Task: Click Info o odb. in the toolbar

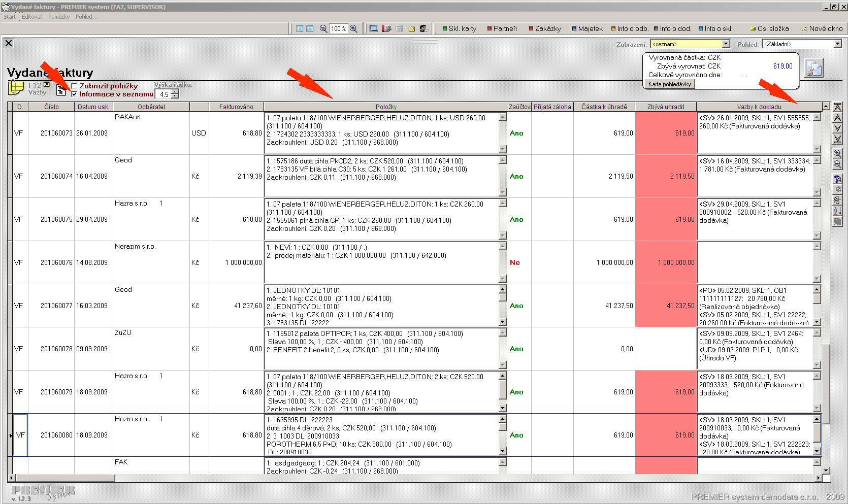Action: point(630,29)
